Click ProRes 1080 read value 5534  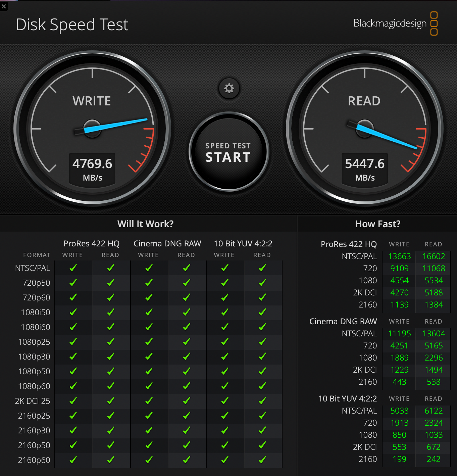[x=434, y=281]
